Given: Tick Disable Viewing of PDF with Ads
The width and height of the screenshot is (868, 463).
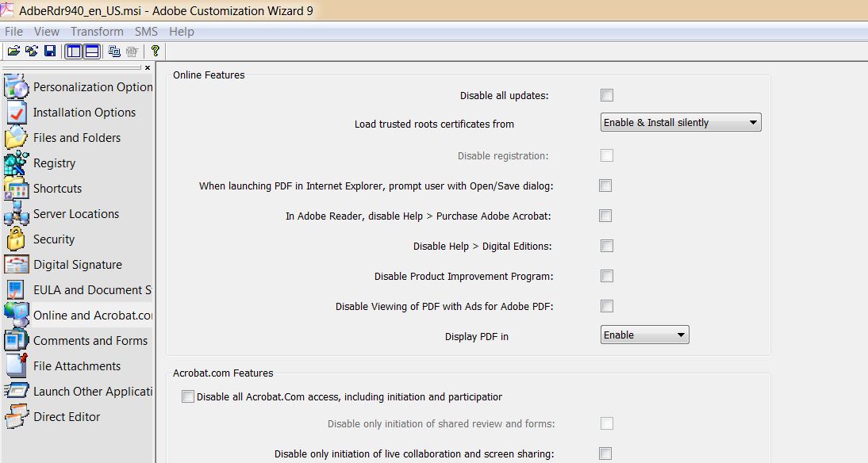Looking at the screenshot, I should (607, 306).
